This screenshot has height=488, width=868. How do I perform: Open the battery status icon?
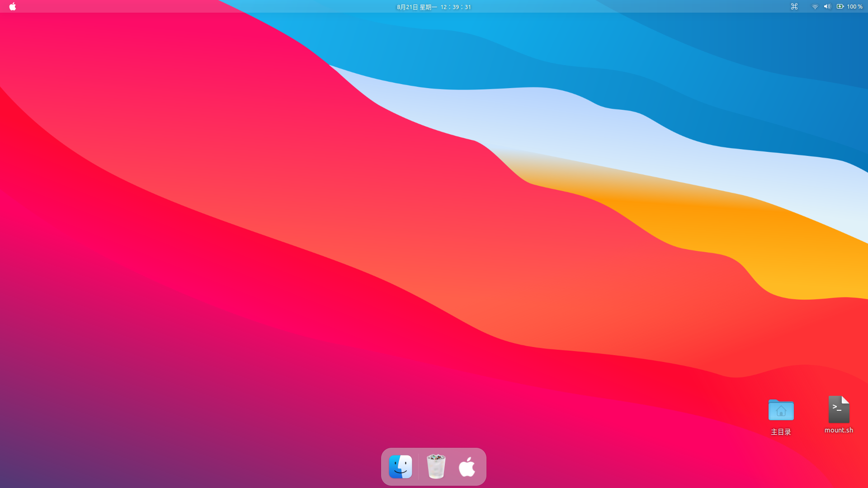pos(840,6)
